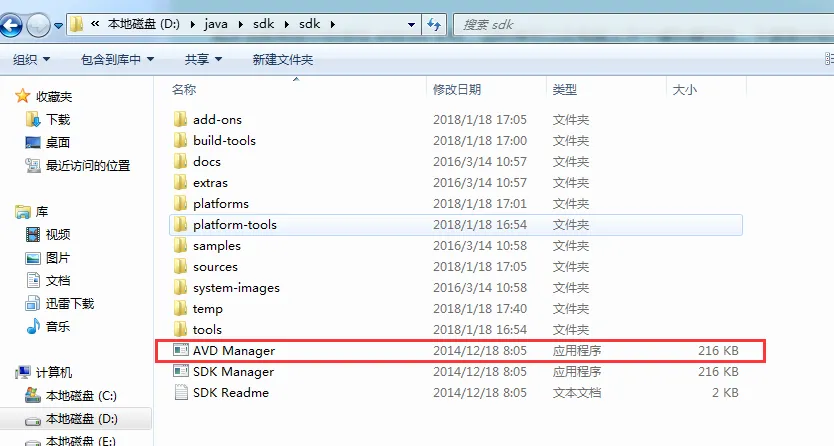
Task: Select the AVD Manager application icon
Action: click(x=181, y=350)
